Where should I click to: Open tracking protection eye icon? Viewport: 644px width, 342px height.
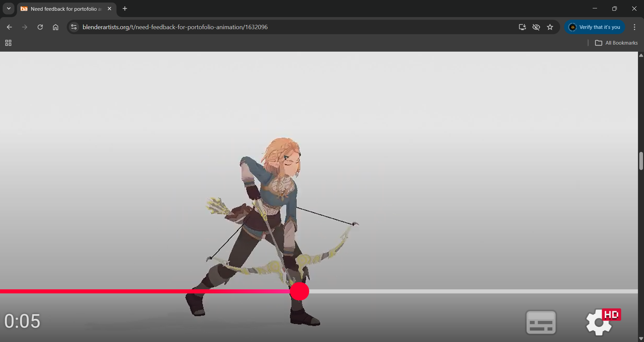[536, 27]
